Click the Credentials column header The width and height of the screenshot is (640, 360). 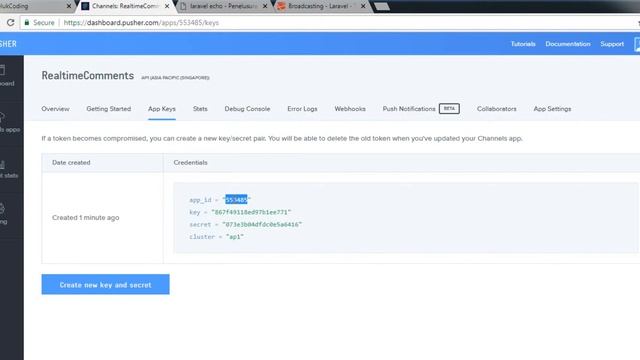[190, 162]
